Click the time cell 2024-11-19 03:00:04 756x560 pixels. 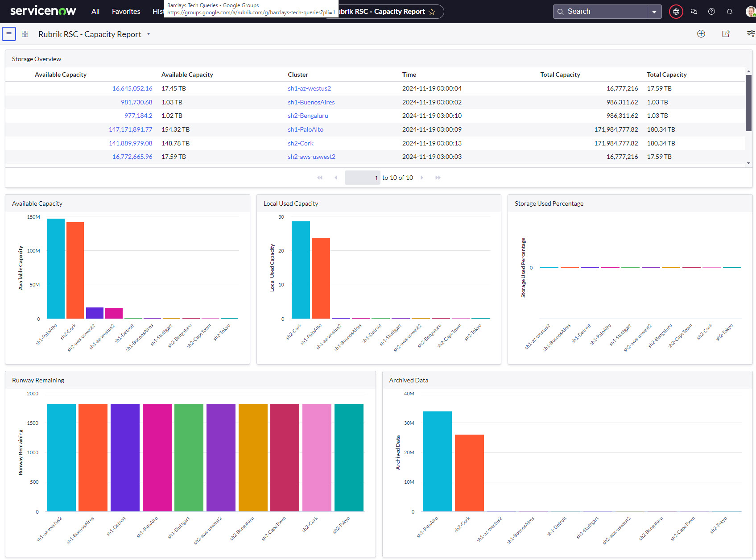432,88
